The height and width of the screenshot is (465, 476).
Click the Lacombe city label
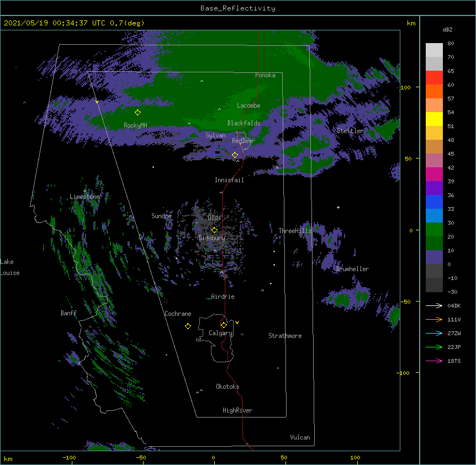click(x=248, y=105)
